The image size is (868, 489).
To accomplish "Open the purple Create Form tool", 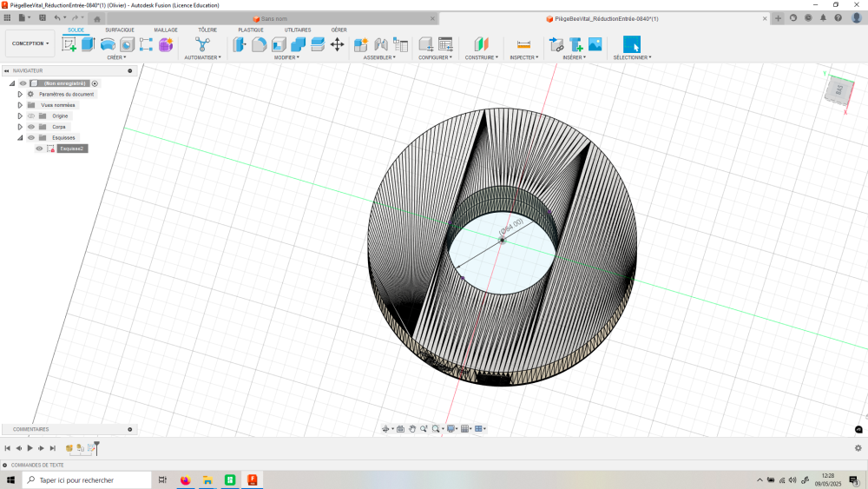I will click(x=166, y=44).
